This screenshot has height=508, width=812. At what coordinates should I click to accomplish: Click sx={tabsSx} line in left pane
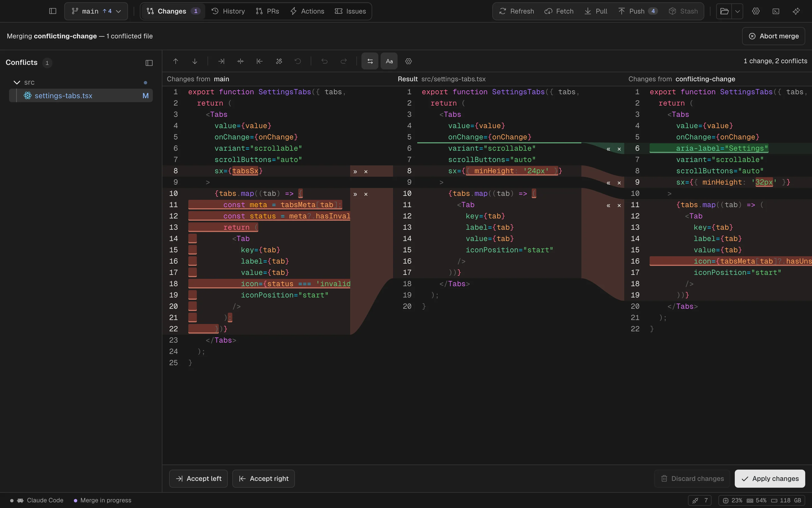coord(238,171)
